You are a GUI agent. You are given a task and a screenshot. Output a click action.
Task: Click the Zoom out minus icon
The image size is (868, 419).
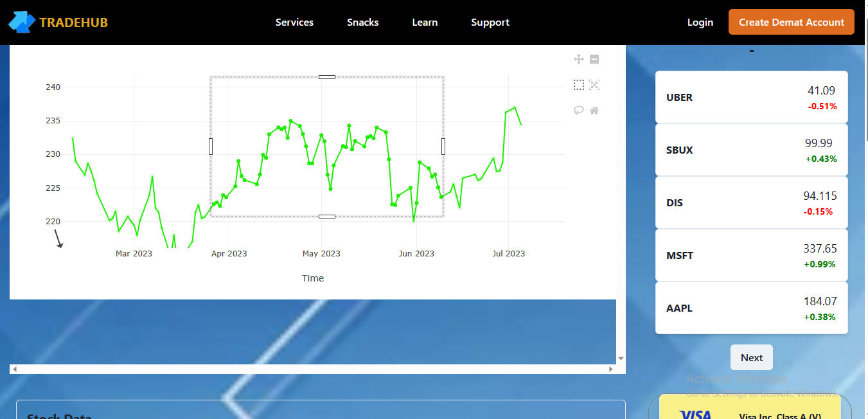pyautogui.click(x=594, y=59)
